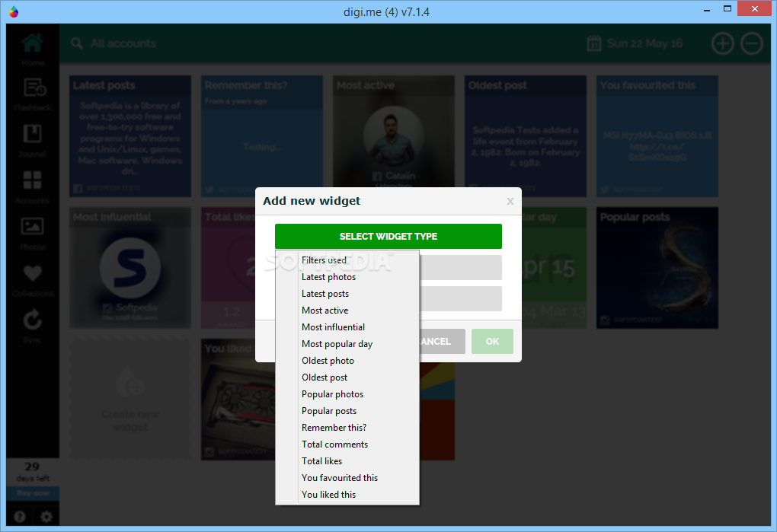Viewport: 777px width, 532px height.
Task: Open the Journal sidebar icon
Action: [32, 134]
